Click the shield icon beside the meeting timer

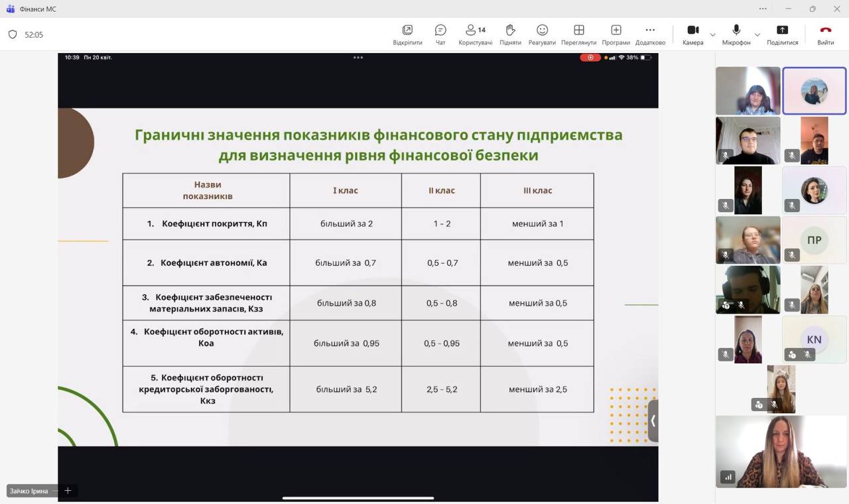[13, 34]
